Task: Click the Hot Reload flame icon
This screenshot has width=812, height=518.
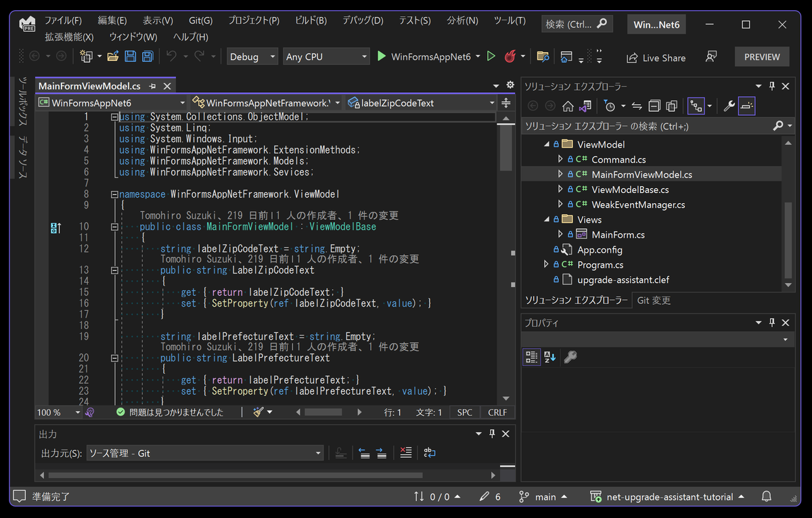Action: tap(510, 57)
